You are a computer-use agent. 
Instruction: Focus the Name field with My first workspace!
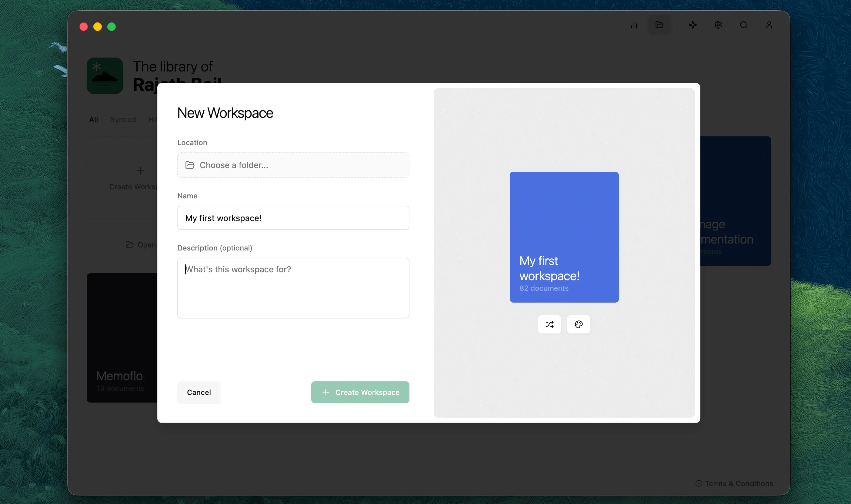pos(293,218)
